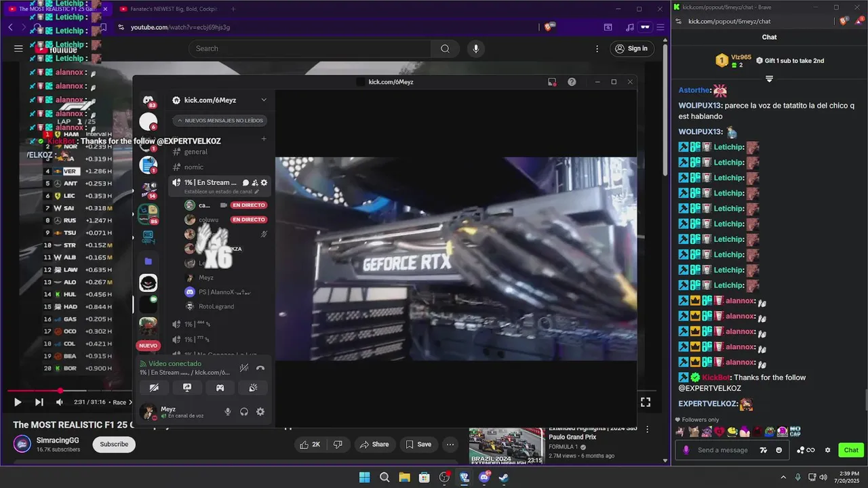This screenshot has height=488, width=868.
Task: Expand kick.com/6Meyz Discord server dropdown
Action: tap(264, 100)
